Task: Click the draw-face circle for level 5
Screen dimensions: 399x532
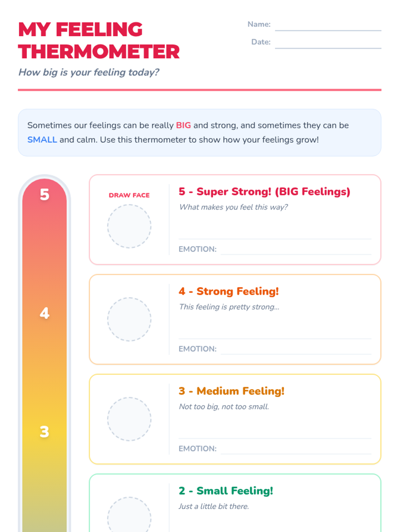Action: click(x=129, y=226)
